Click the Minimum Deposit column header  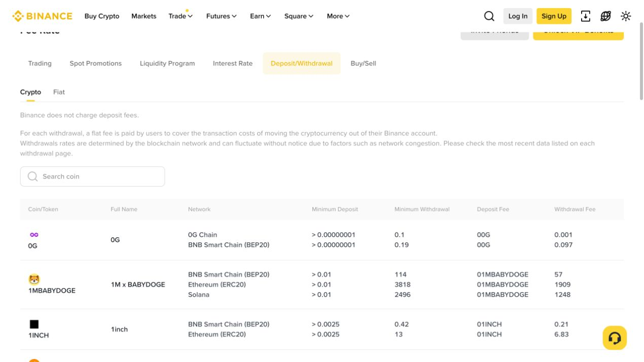coord(335,209)
